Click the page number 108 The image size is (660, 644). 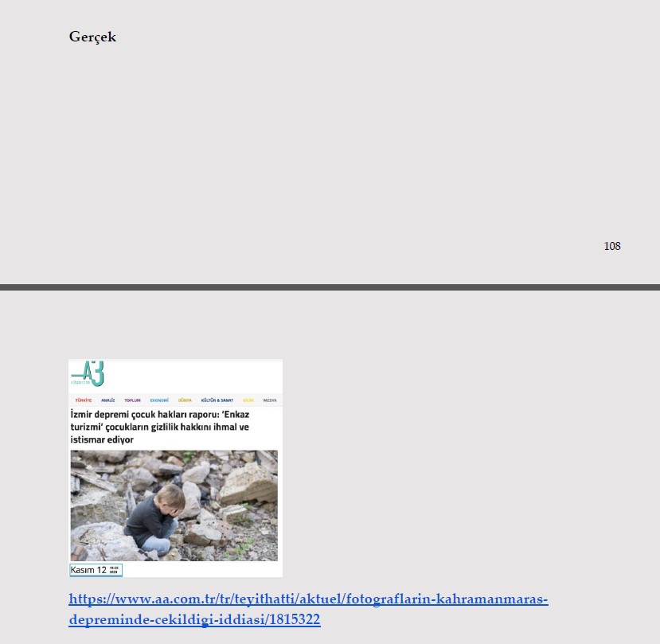point(611,246)
